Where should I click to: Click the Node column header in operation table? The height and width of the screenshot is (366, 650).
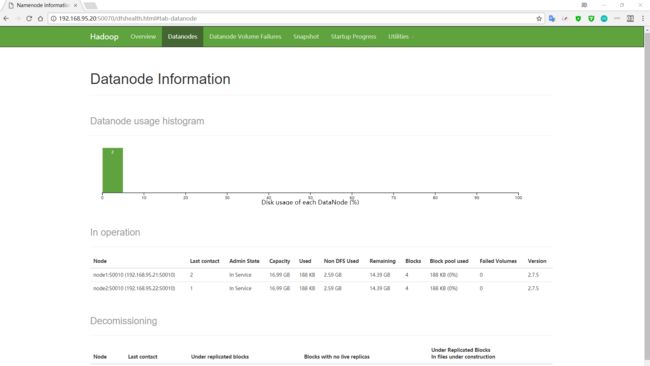[x=100, y=261]
